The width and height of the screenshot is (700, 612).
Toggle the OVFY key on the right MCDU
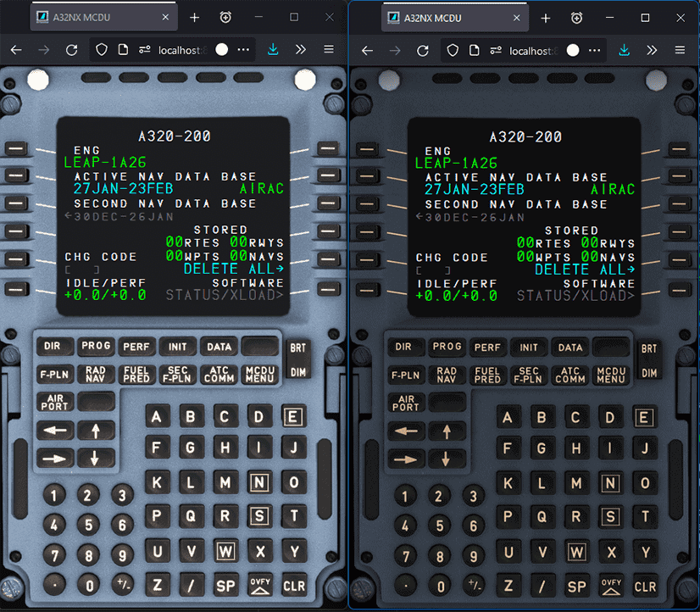[x=610, y=585]
